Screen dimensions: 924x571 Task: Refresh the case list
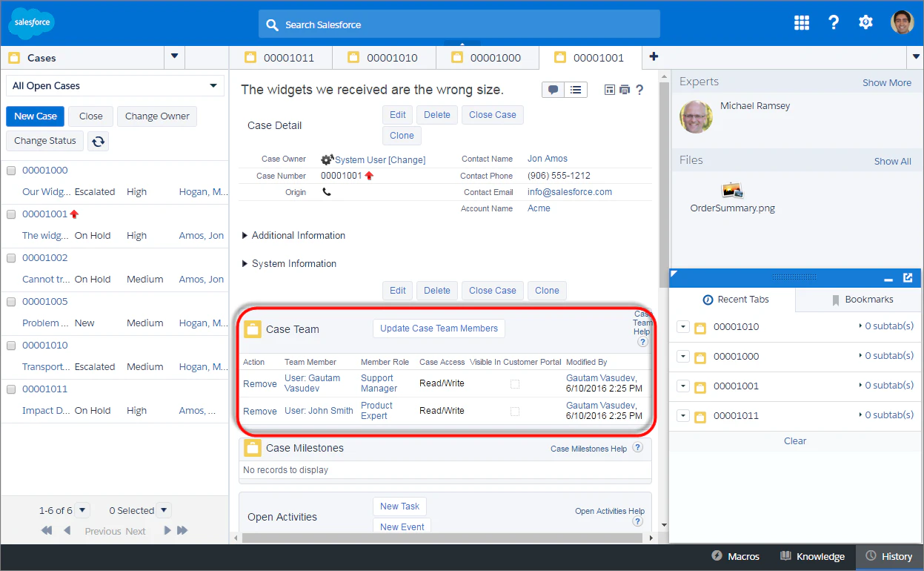(98, 141)
